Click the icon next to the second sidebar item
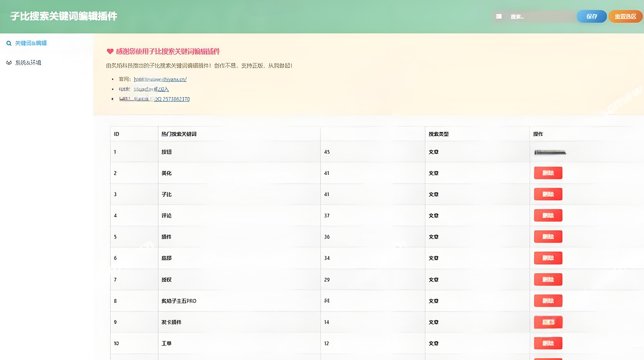This screenshot has width=644, height=360. 9,63
